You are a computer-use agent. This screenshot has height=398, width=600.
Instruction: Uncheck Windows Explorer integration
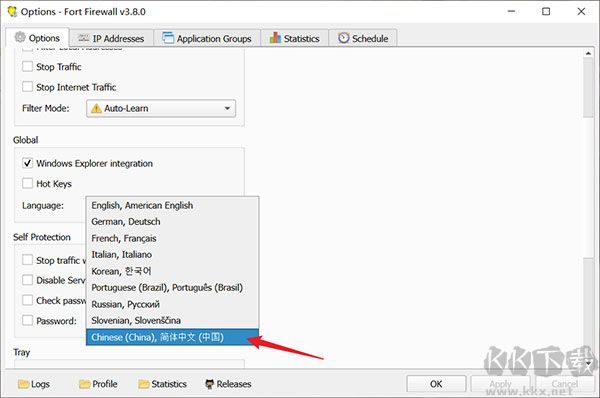[x=27, y=163]
